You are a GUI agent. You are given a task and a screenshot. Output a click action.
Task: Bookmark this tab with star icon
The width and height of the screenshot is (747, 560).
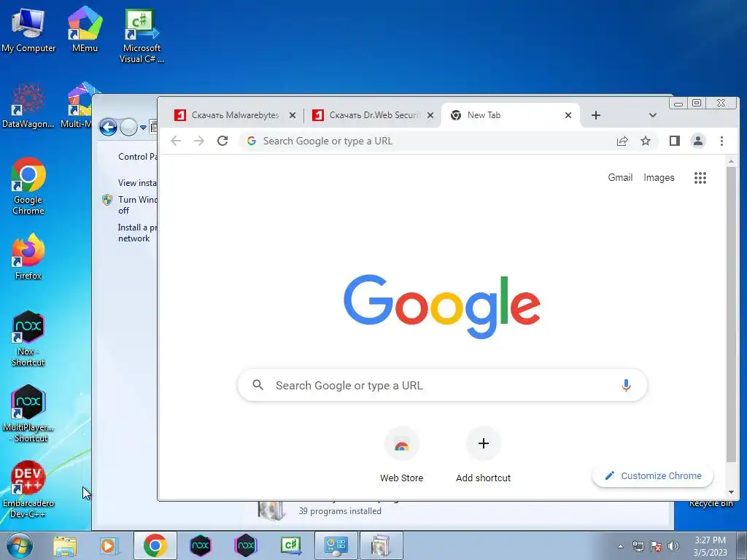pos(646,141)
